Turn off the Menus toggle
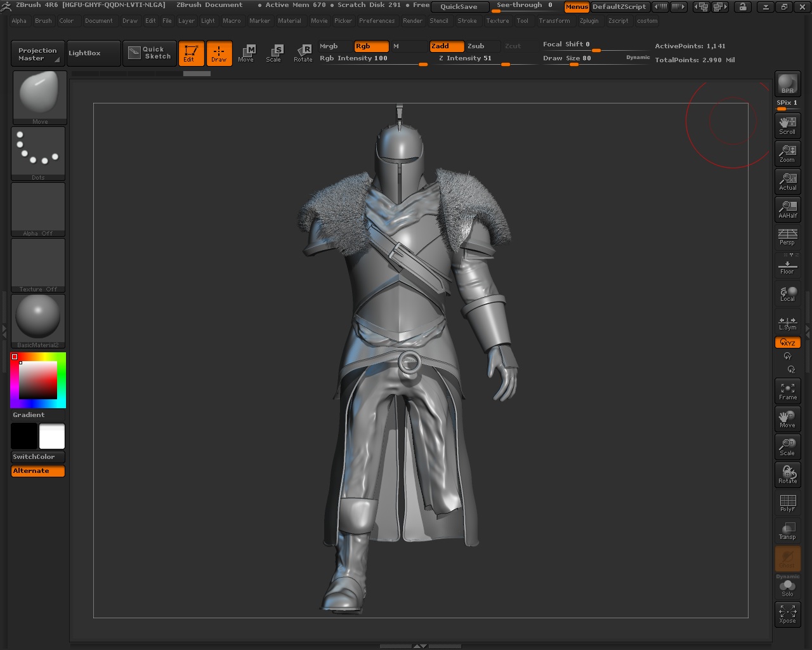 [577, 7]
